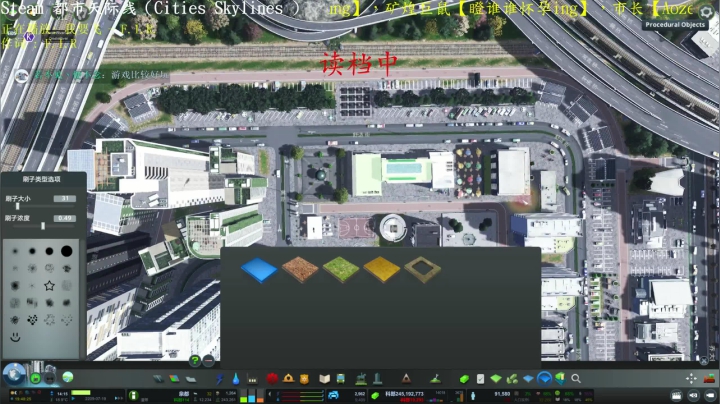This screenshot has height=404, width=720.
Task: Open the healthcare red icon
Action: click(272, 379)
